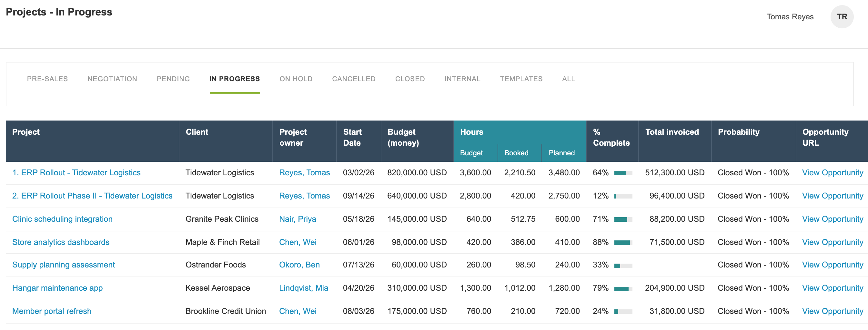Open the TR user avatar

tap(842, 17)
